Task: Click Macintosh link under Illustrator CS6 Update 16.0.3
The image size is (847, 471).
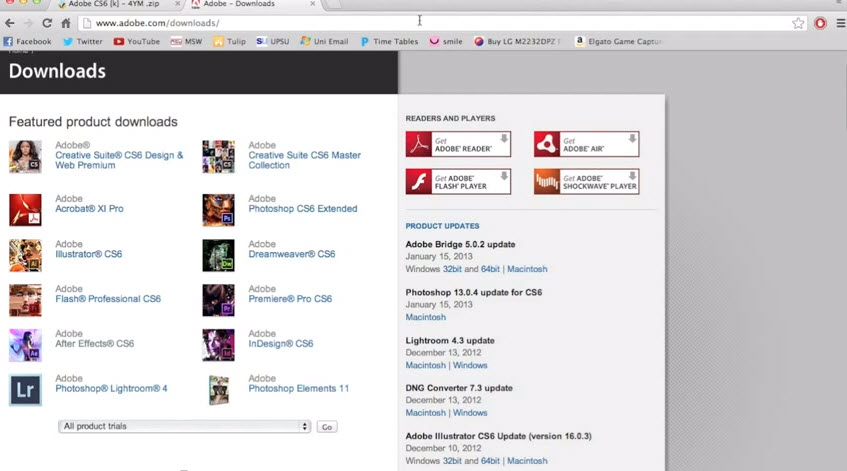Action: [527, 461]
